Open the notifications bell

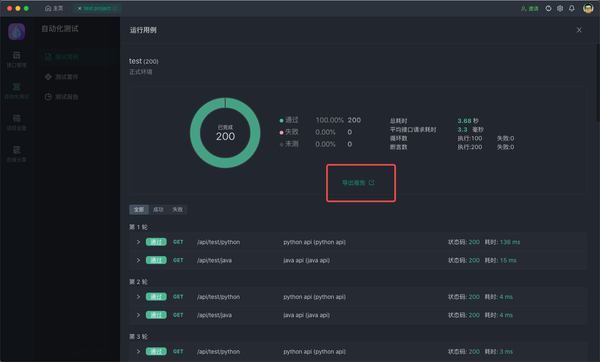(572, 8)
